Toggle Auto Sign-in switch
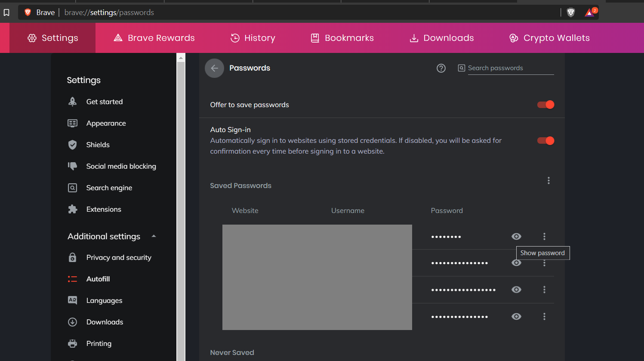 pos(545,141)
